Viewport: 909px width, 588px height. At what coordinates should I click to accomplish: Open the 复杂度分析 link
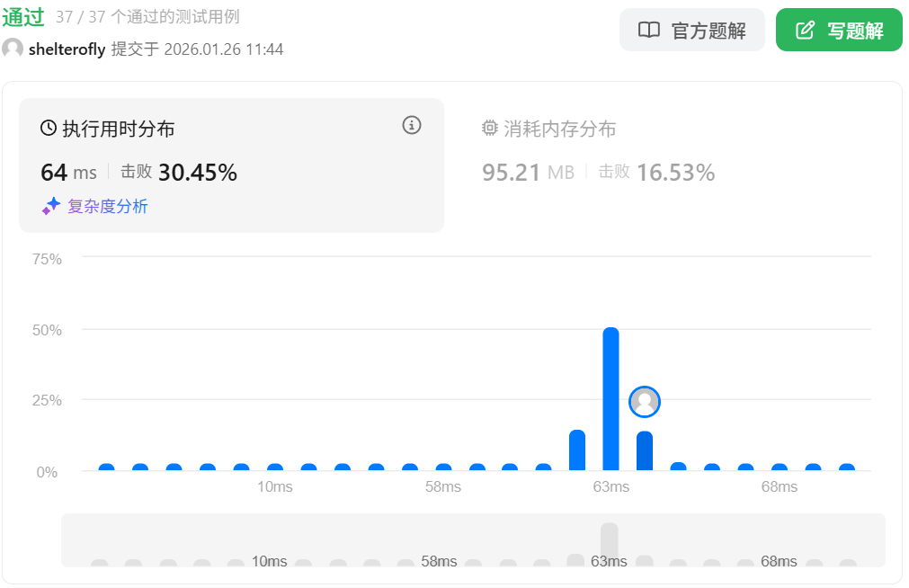tap(107, 207)
